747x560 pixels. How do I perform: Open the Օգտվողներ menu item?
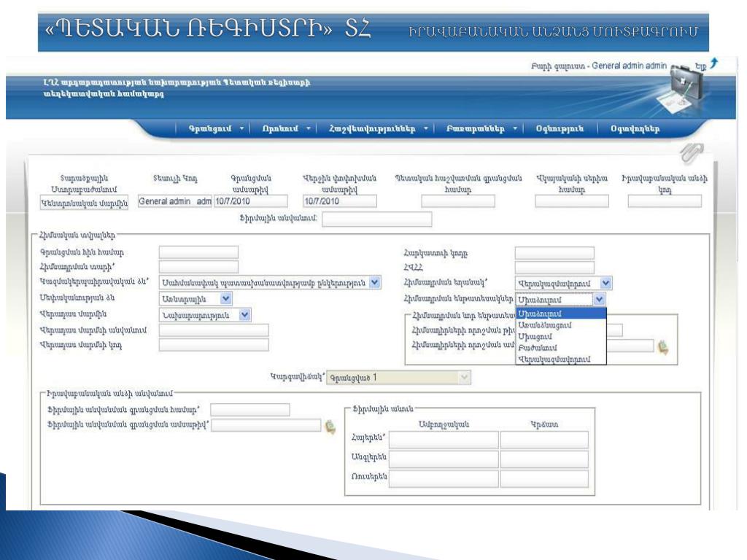[635, 128]
